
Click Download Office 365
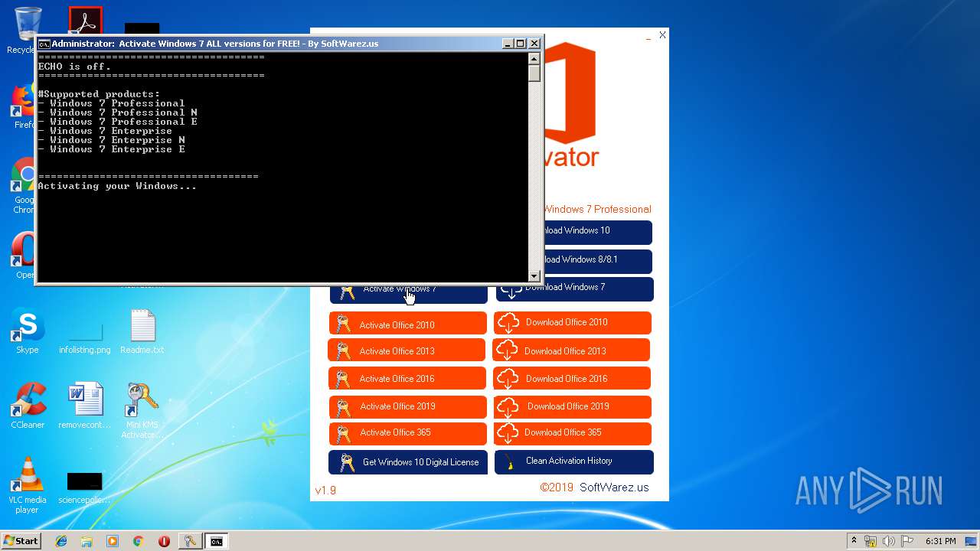point(573,433)
